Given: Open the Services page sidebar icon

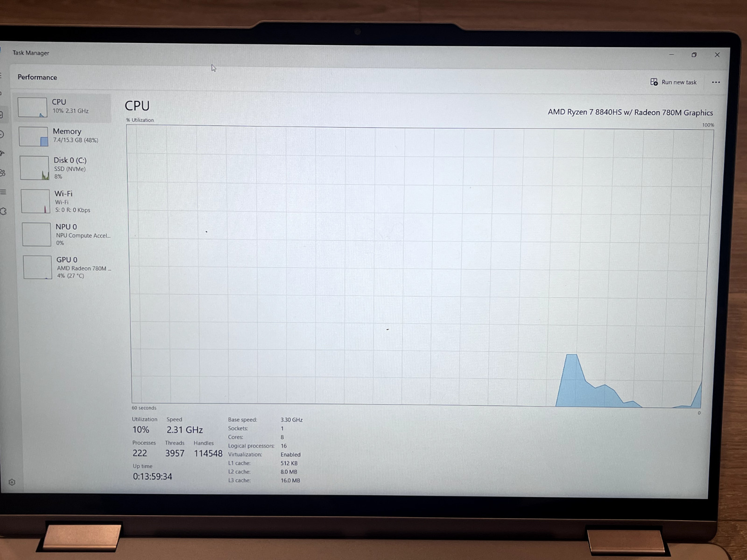Looking at the screenshot, I should 3,211.
